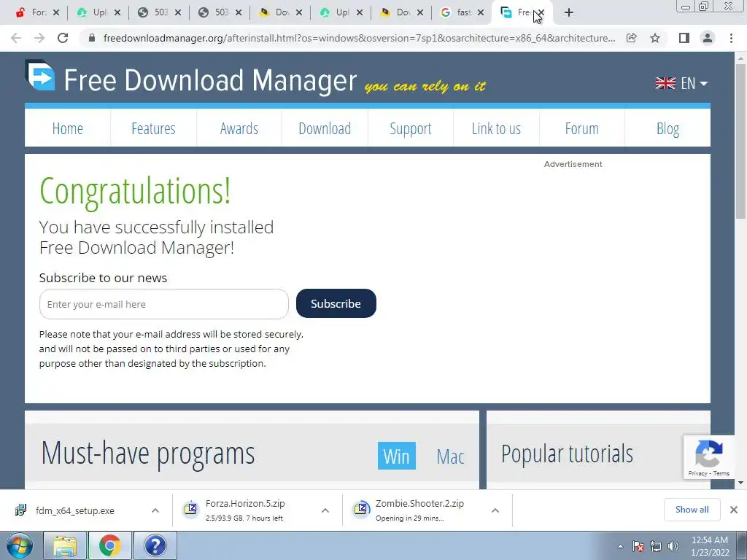747x560 pixels.
Task: Click the Terms link in reCAPTCHA badge
Action: click(721, 473)
